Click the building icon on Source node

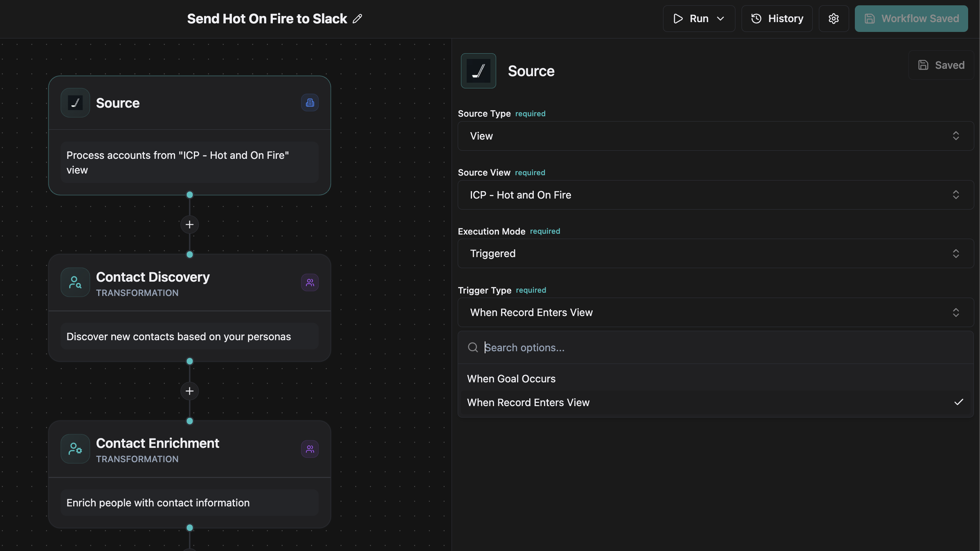click(310, 103)
